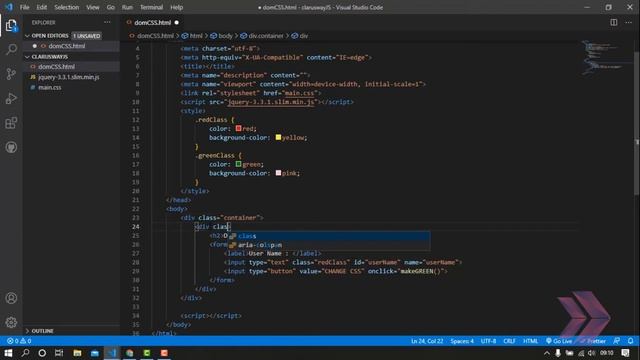This screenshot has width=640, height=360.
Task: Open the Selection menu
Action: point(67,7)
